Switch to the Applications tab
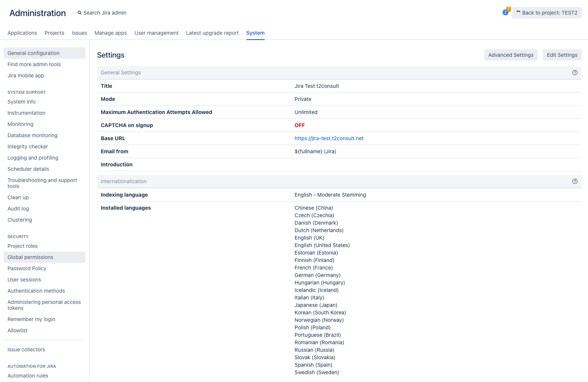Screen dimensions: 588x382 (x=22, y=33)
